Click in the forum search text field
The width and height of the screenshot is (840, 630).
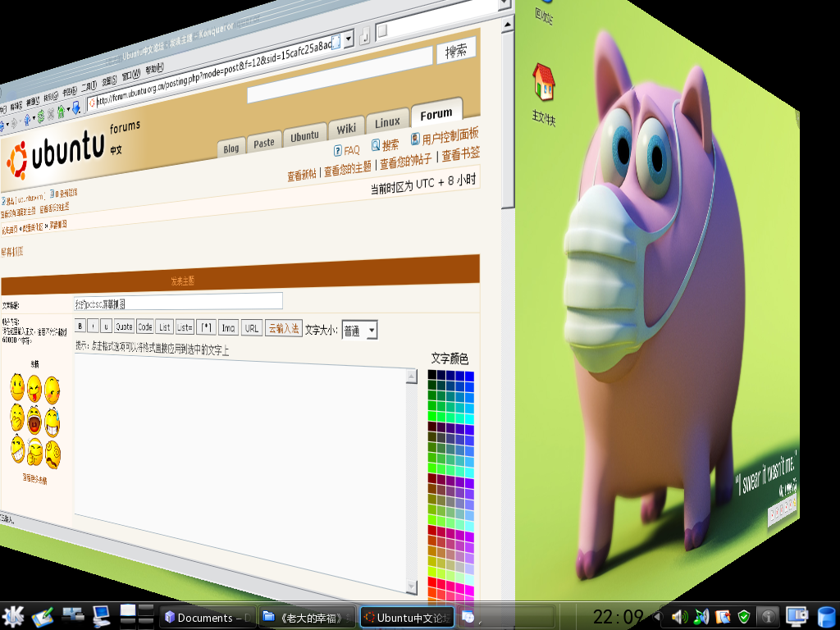[x=340, y=75]
